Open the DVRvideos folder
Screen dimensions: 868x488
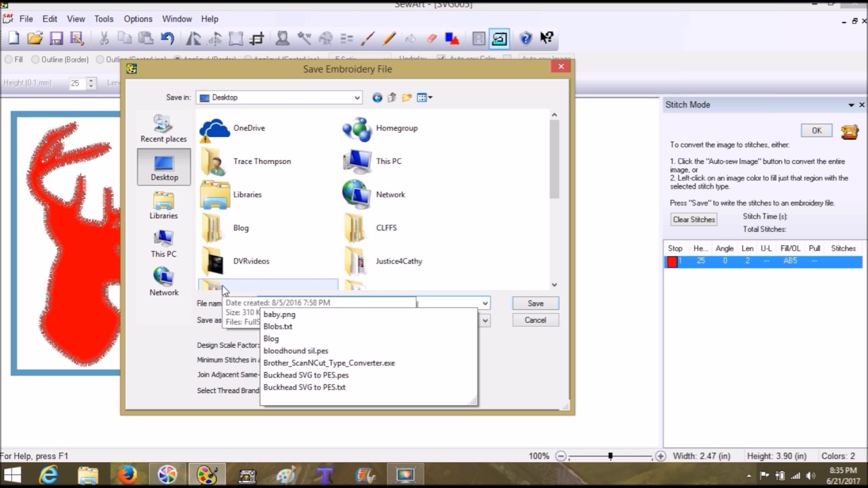point(235,261)
